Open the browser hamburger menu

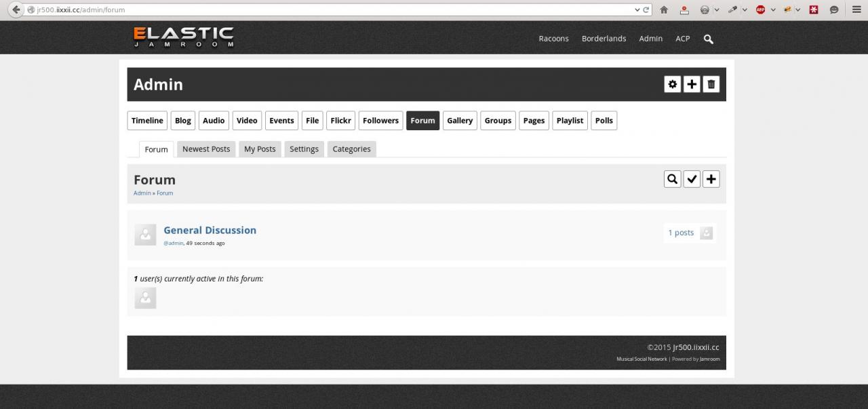[856, 9]
